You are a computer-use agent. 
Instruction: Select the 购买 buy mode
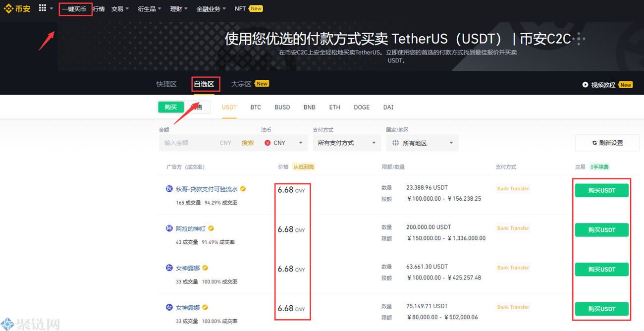(171, 107)
